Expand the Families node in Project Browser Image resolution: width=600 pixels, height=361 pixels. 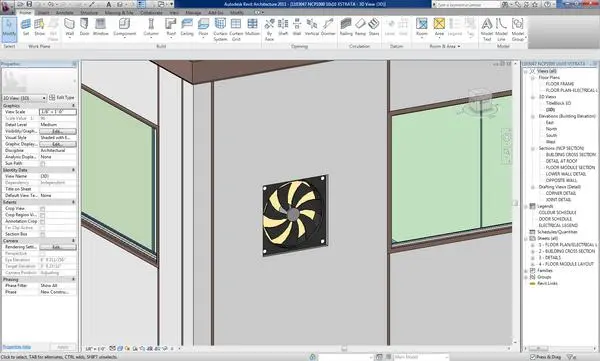pyautogui.click(x=526, y=271)
